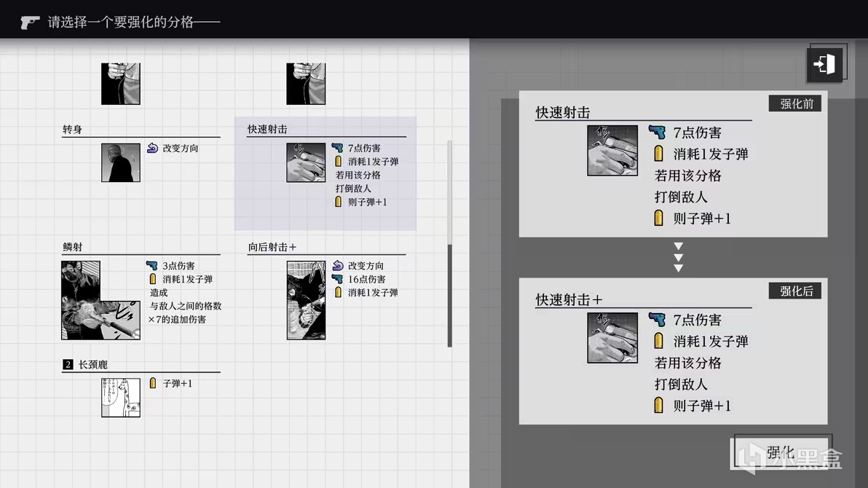Image resolution: width=868 pixels, height=488 pixels.
Task: Click the 快速射击 title in the 强化前 preview
Action: (562, 112)
